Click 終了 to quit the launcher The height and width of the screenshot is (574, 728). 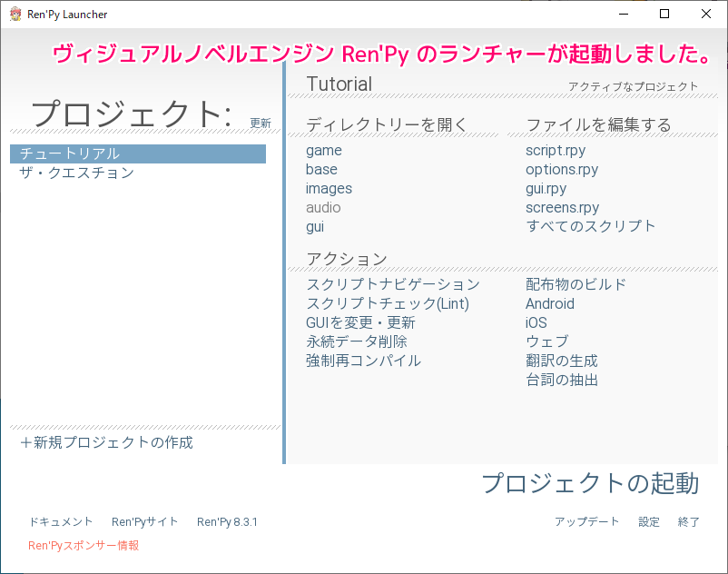point(689,522)
